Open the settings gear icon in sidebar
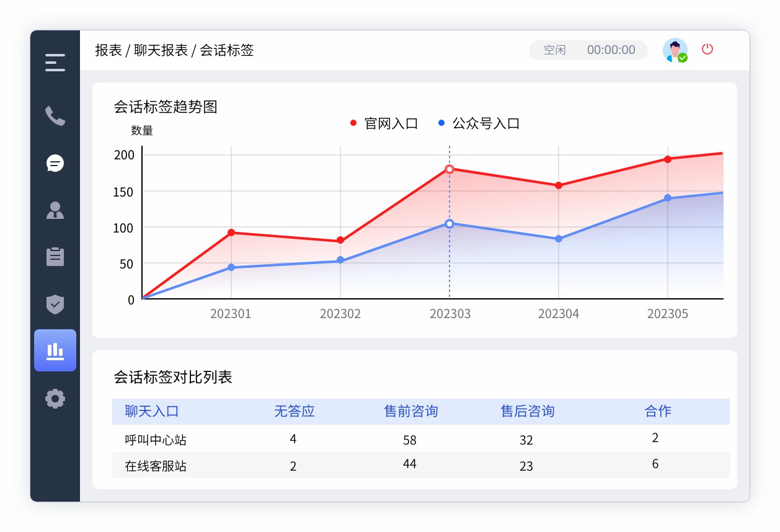The image size is (780, 532). [x=55, y=399]
